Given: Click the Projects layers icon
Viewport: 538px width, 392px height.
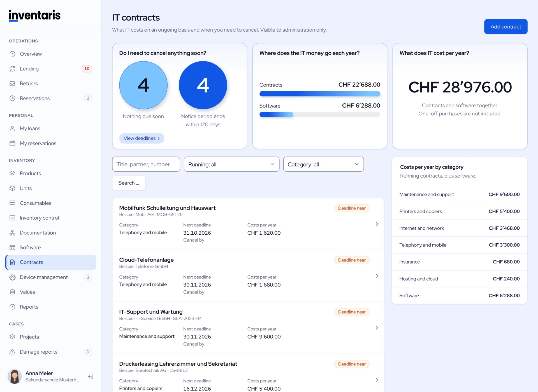Looking at the screenshot, I should (12, 337).
